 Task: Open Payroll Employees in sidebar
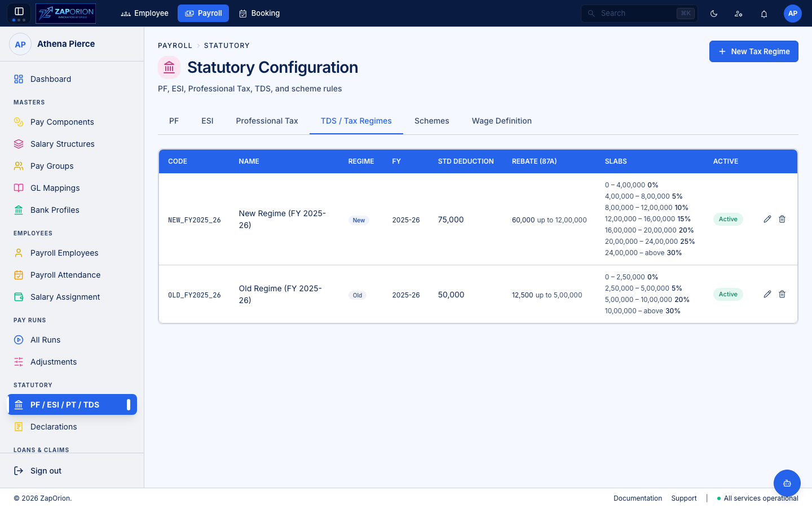point(72,253)
